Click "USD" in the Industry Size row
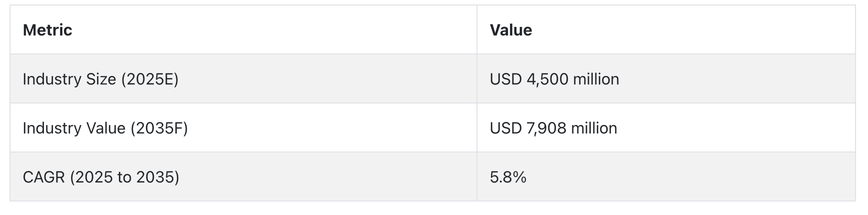 point(506,79)
